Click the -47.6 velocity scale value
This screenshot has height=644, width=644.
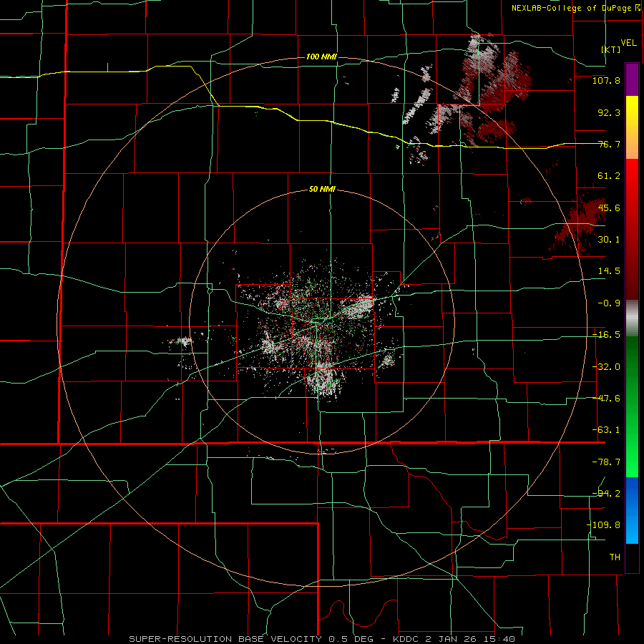[x=606, y=399]
